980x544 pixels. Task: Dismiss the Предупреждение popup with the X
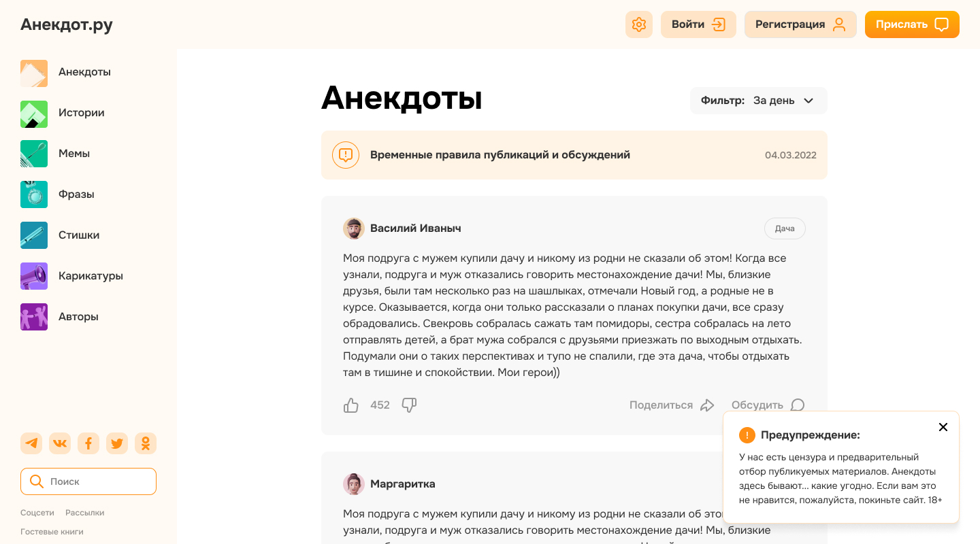coord(943,427)
